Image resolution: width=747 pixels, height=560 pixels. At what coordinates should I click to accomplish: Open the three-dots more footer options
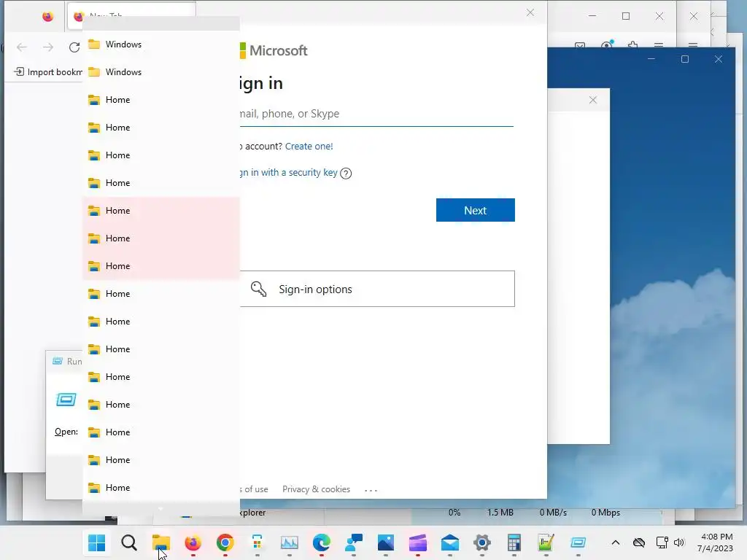[371, 489]
